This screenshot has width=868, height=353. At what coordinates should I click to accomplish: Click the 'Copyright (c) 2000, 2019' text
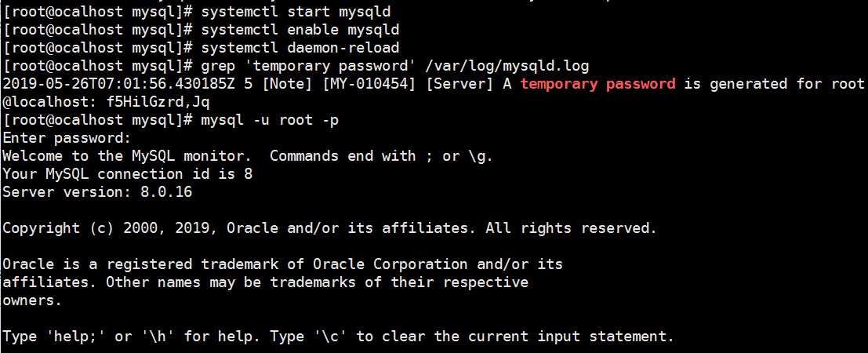(x=110, y=229)
